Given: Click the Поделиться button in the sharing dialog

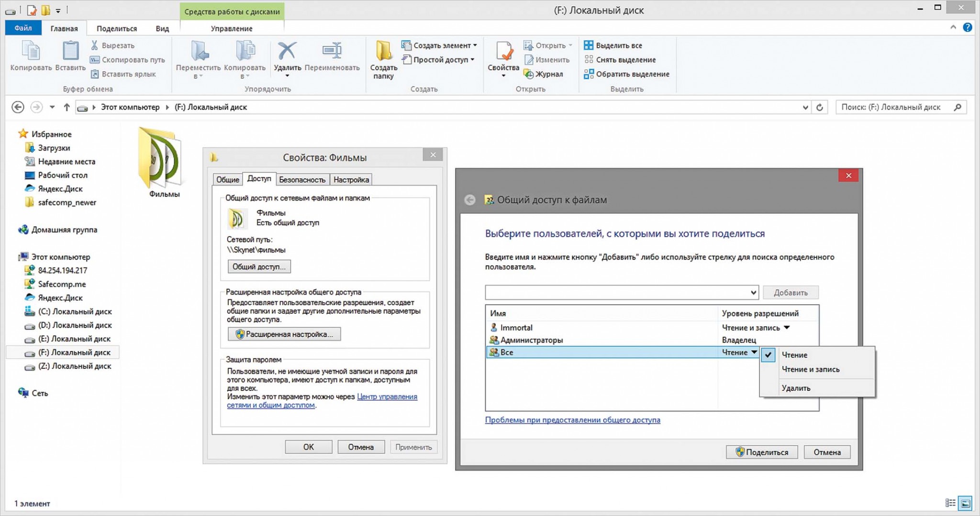Looking at the screenshot, I should [761, 452].
